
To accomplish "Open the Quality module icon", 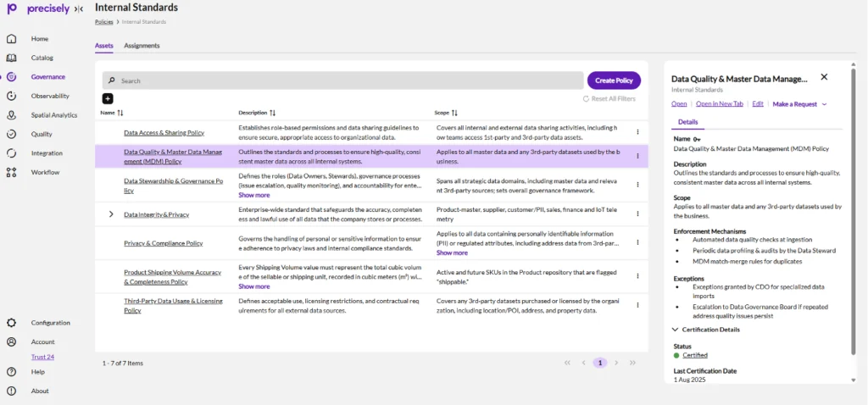I will pos(12,134).
